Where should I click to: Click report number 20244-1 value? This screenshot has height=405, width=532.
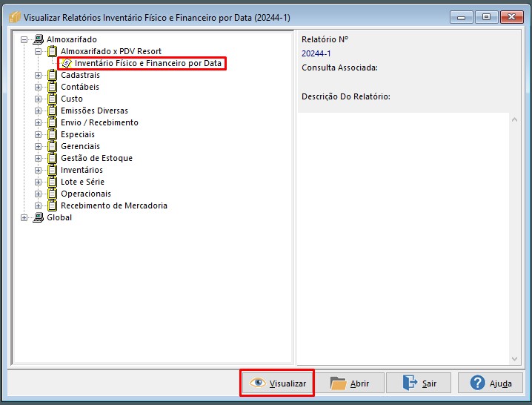tap(316, 53)
